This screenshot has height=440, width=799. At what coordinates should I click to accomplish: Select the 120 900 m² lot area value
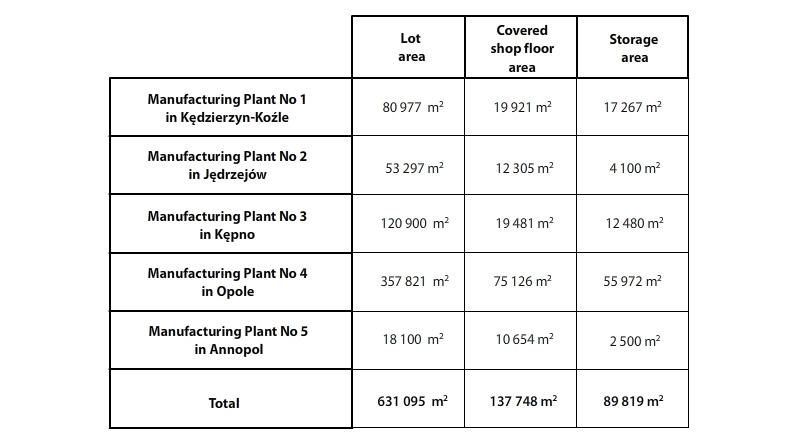[415, 223]
